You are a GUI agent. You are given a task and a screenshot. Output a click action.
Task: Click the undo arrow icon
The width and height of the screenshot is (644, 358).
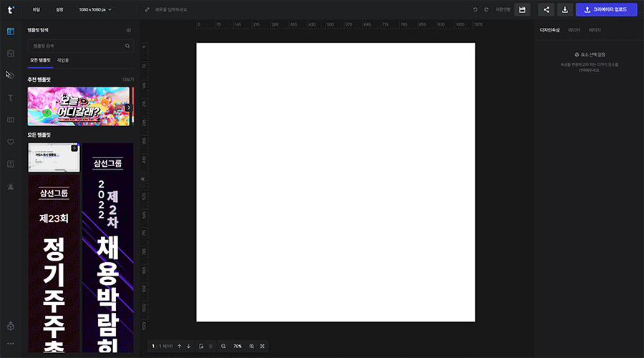click(x=475, y=10)
